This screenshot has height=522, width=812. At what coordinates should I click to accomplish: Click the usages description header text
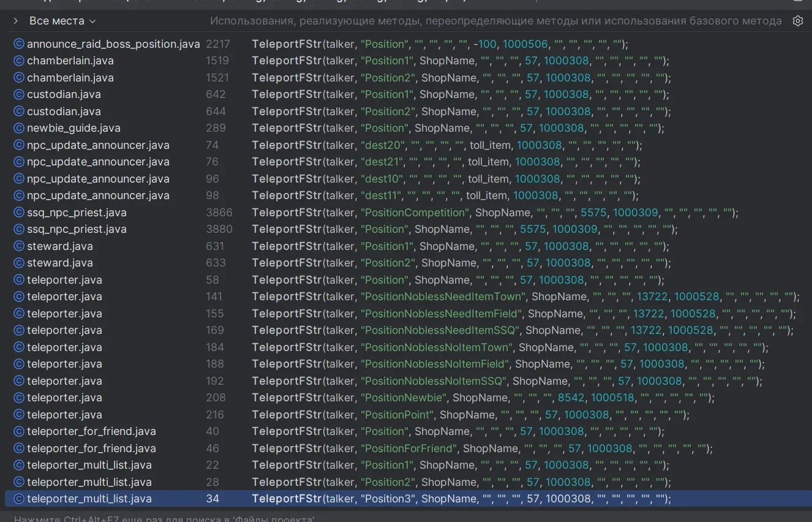click(495, 21)
